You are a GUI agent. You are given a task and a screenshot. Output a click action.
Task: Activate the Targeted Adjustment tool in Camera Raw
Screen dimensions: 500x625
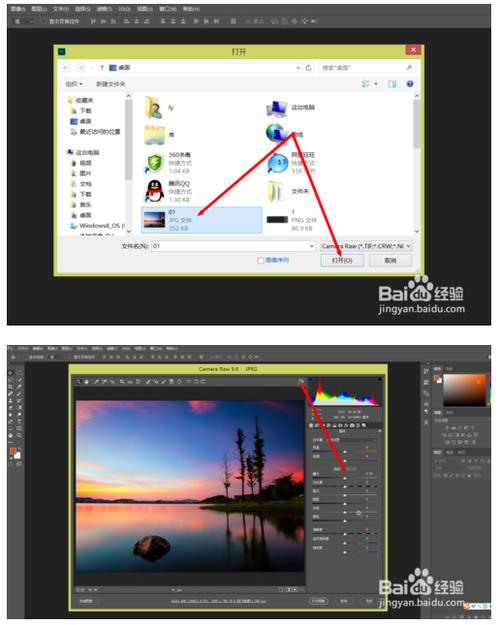pos(112,381)
